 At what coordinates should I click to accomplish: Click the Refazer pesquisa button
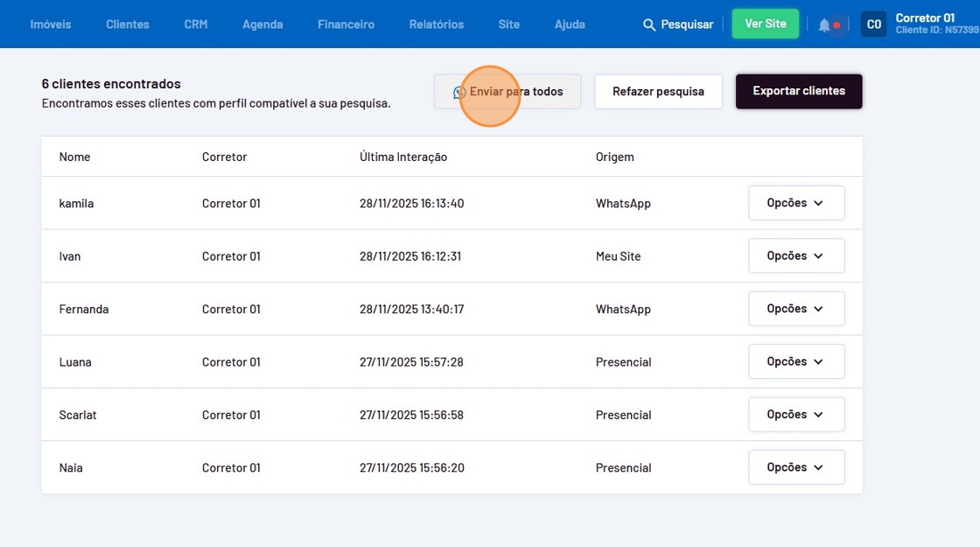658,92
